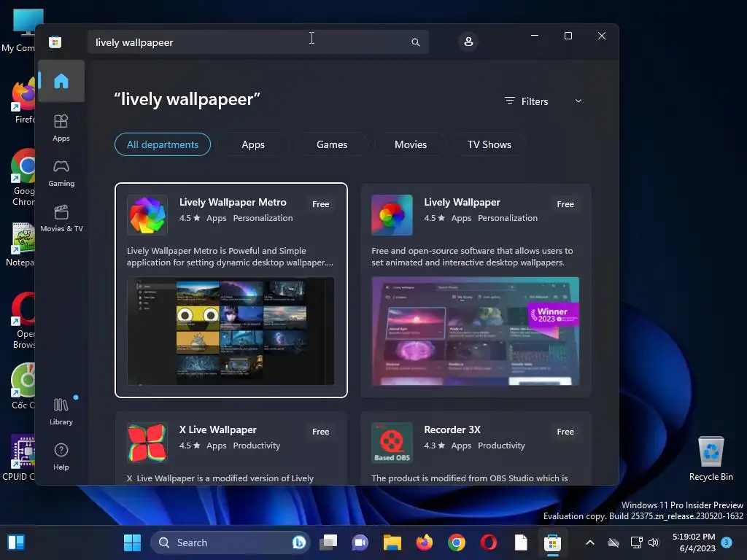Open the X Live Wallpaper title
747x560 pixels.
[x=217, y=429]
